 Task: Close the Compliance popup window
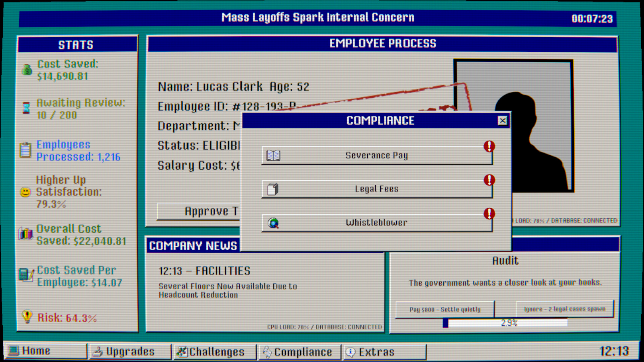(502, 121)
